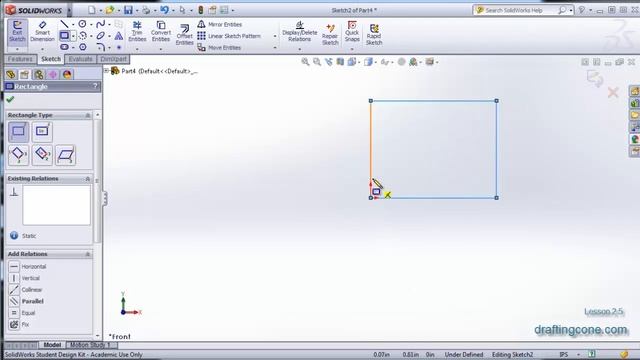Select the Spline sketch tool
This screenshot has width=640, height=360.
(x=100, y=24)
